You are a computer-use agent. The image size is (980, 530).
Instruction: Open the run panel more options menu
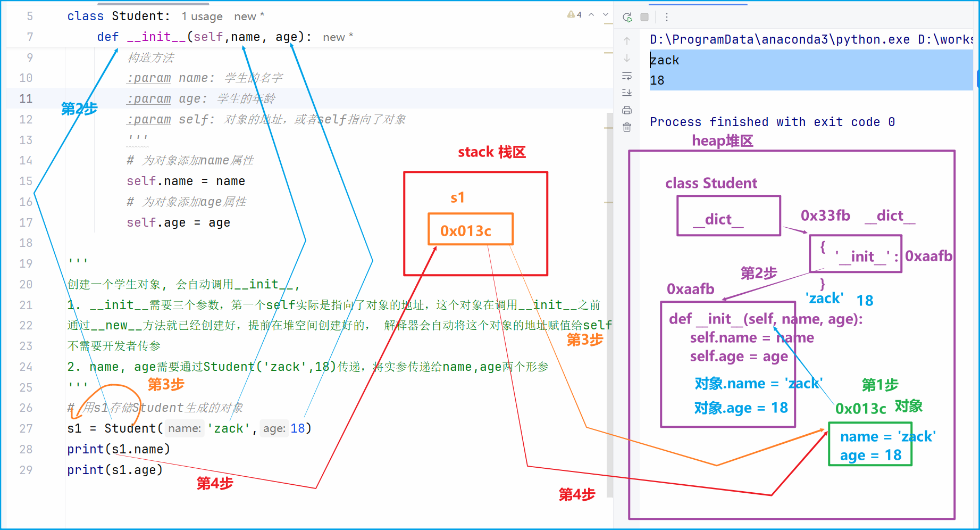pos(666,17)
